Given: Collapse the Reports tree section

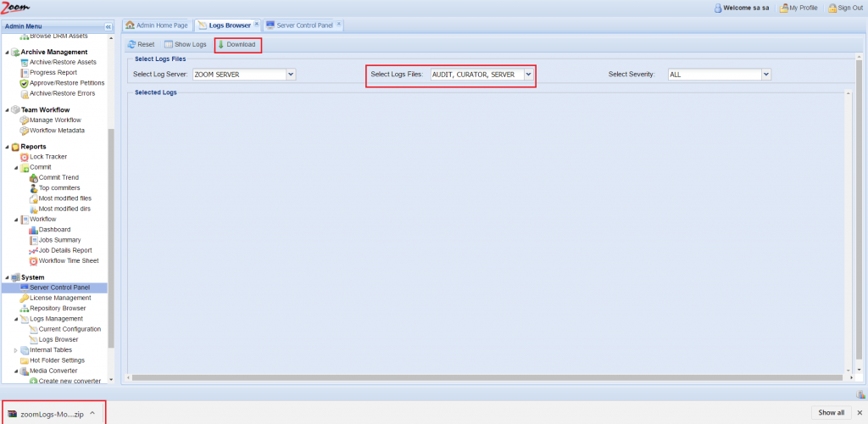Looking at the screenshot, I should pos(8,147).
